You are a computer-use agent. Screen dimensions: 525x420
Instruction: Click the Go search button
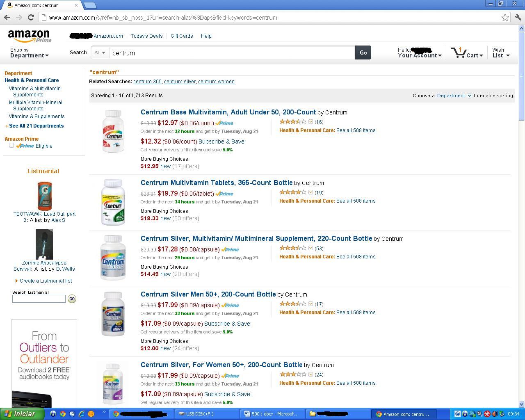pos(363,52)
